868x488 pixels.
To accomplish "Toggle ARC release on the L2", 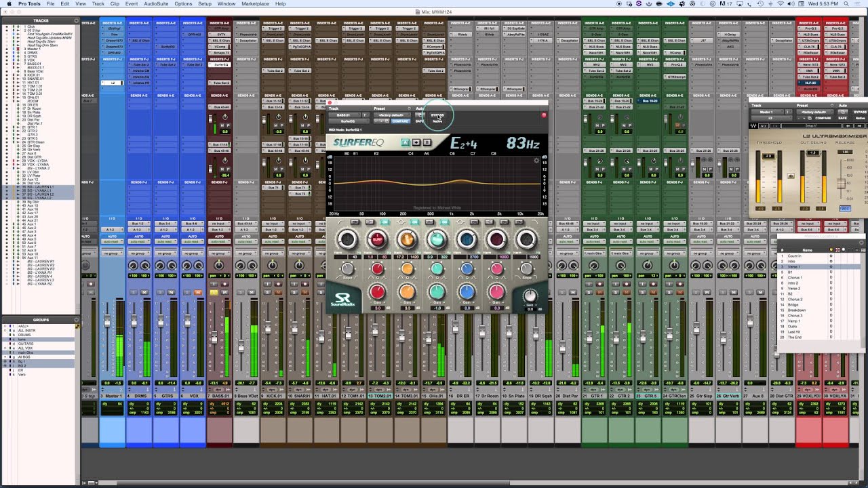I will (845, 209).
